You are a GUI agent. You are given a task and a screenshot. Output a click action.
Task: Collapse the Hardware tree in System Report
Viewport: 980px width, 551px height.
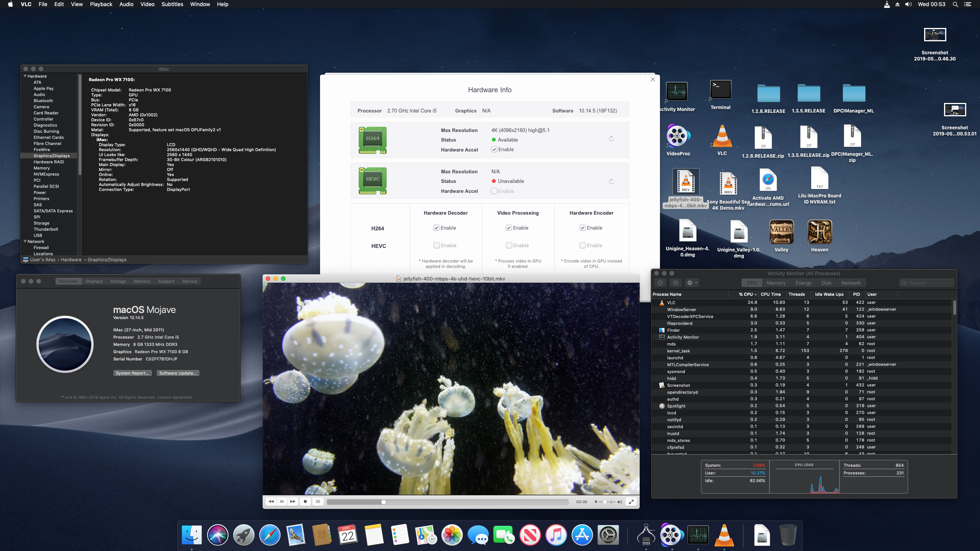click(x=25, y=76)
